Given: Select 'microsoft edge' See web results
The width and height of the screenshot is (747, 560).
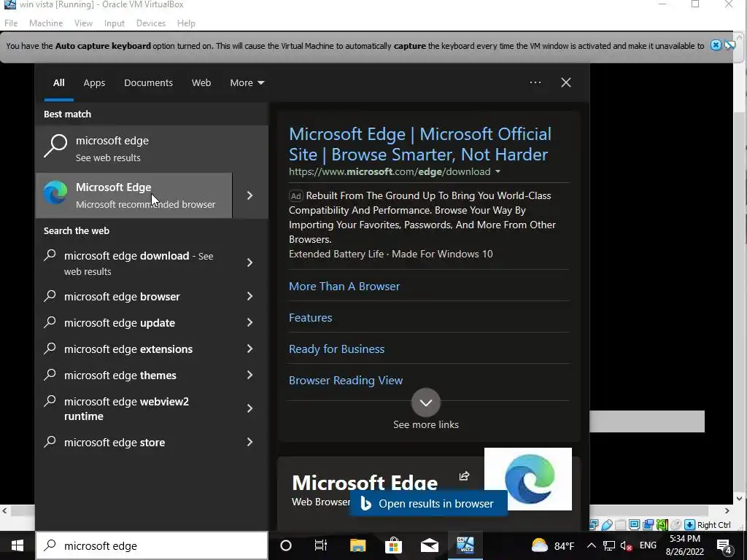Looking at the screenshot, I should tap(152, 149).
